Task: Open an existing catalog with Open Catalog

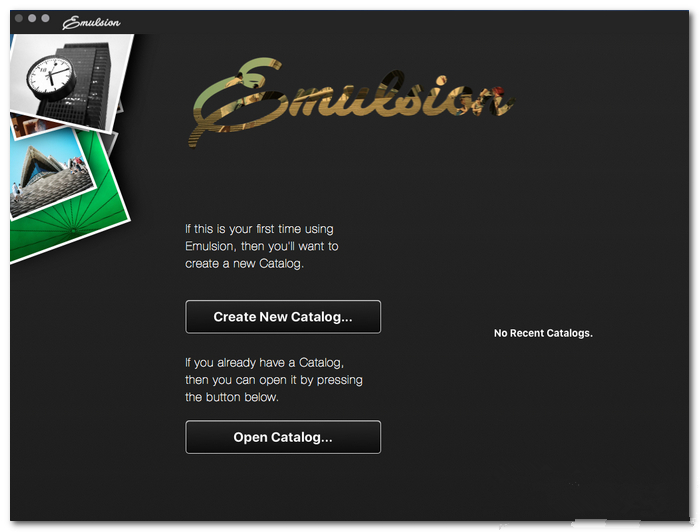Action: pos(283,437)
